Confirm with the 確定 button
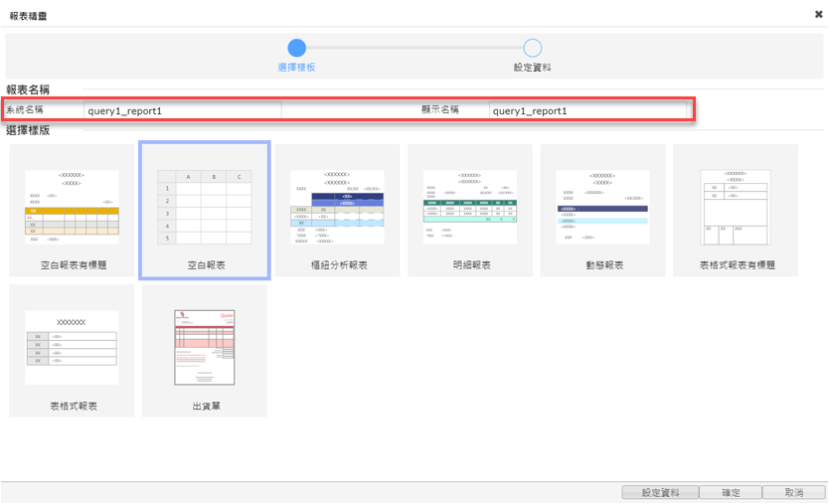Screen dimensions: 829x504 pyautogui.click(x=731, y=492)
